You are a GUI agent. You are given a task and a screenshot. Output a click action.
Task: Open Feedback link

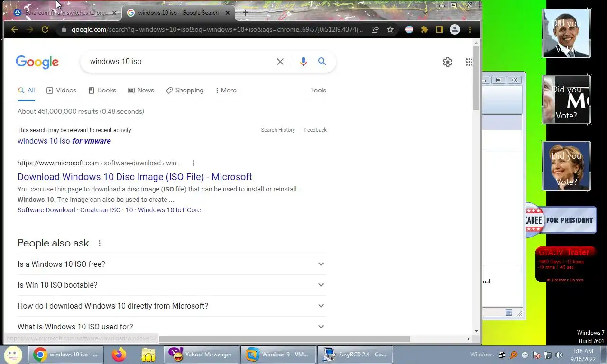[315, 130]
